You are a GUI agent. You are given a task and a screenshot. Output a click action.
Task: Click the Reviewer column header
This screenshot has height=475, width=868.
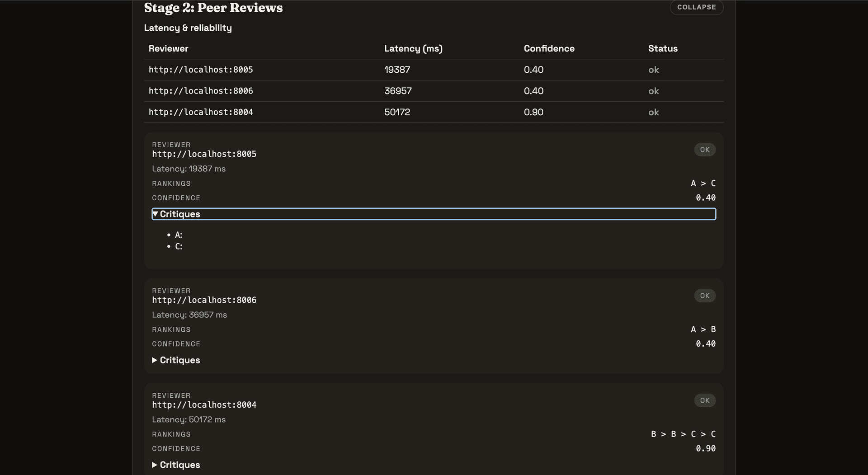168,48
